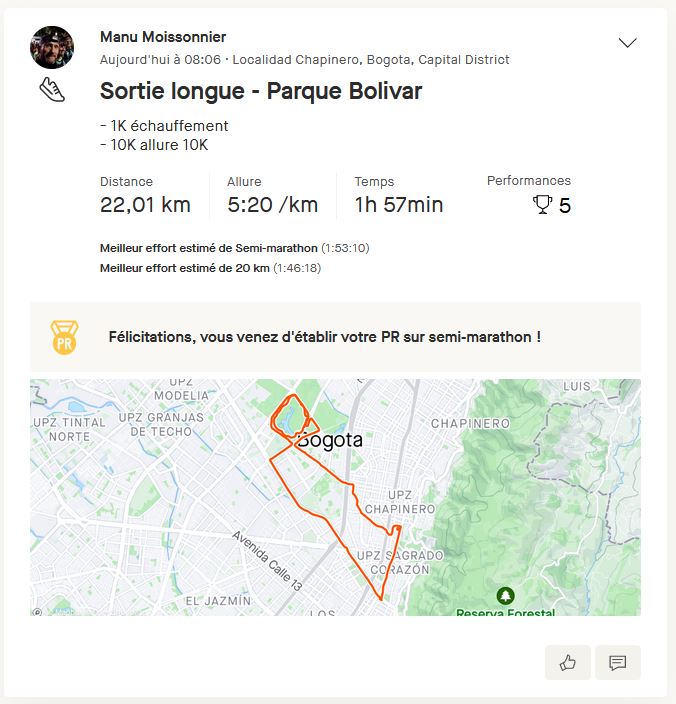
Task: Give kudos with the thumbs-up icon
Action: (x=568, y=662)
